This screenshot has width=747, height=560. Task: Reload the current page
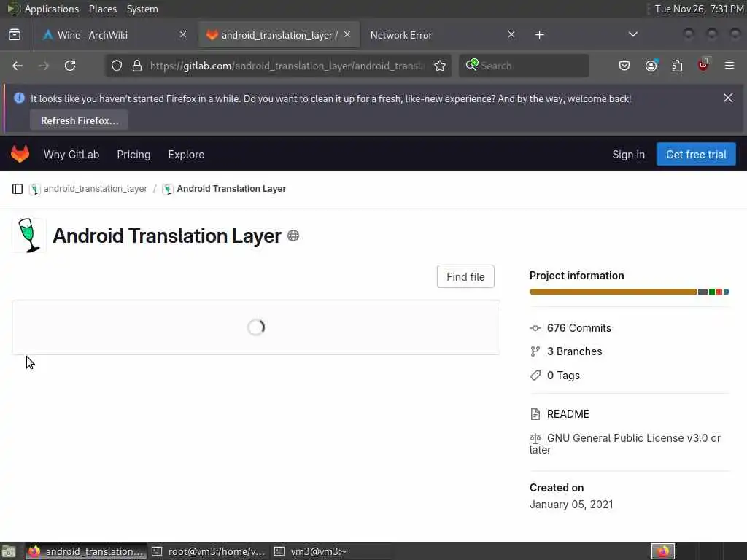tap(70, 66)
